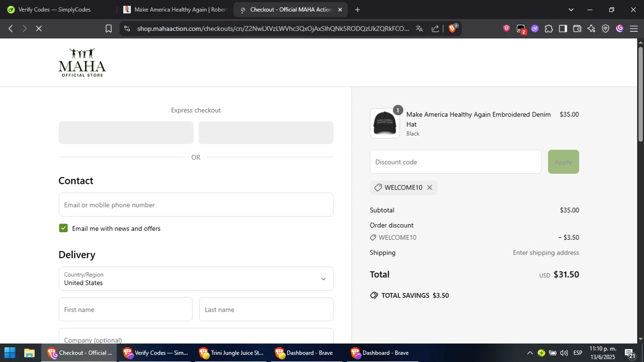Click the address bar URL
644x362 pixels.
click(x=273, y=28)
